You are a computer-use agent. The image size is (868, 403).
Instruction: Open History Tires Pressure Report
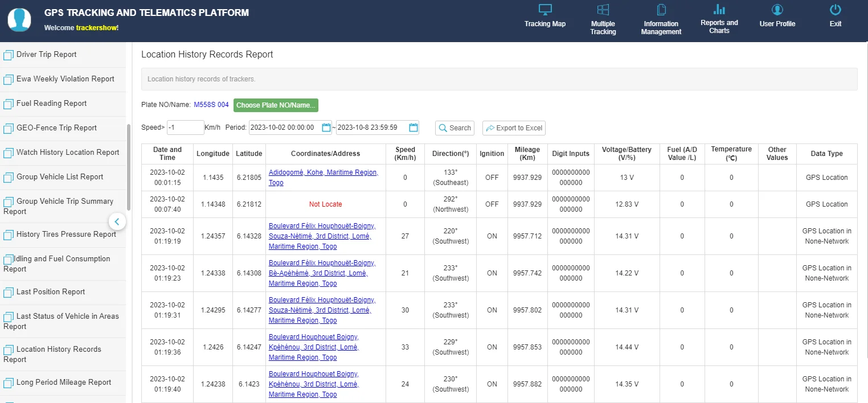[x=66, y=235]
